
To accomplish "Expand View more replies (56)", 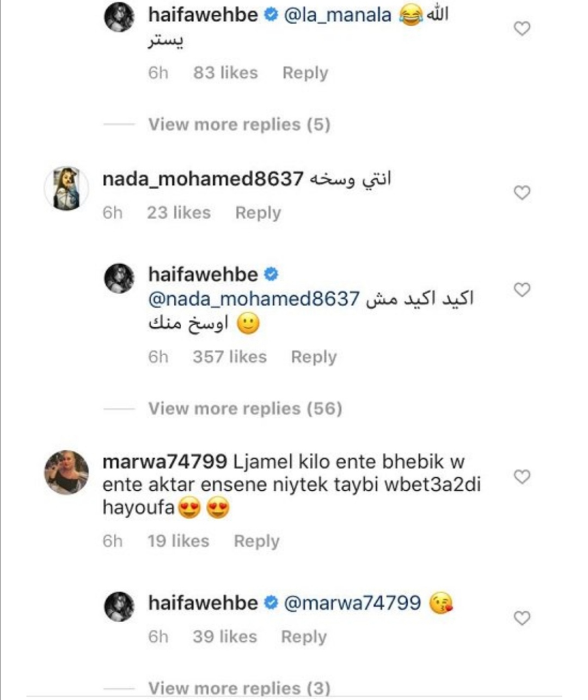I will (245, 409).
